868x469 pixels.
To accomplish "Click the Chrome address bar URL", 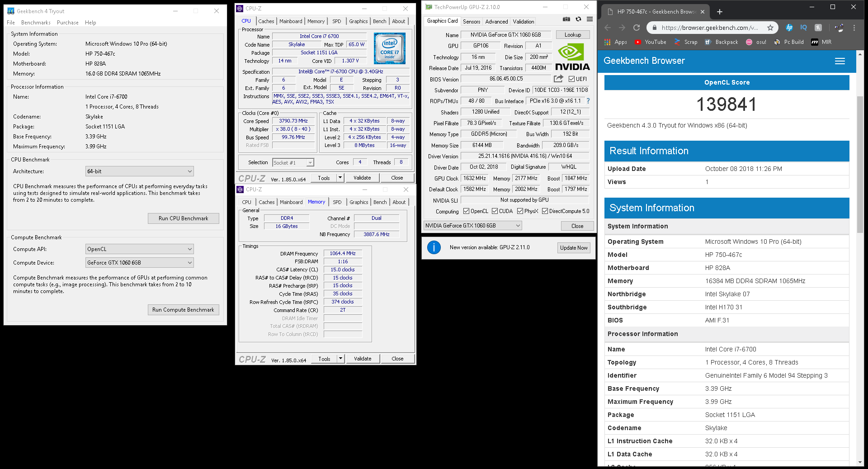I will click(710, 28).
